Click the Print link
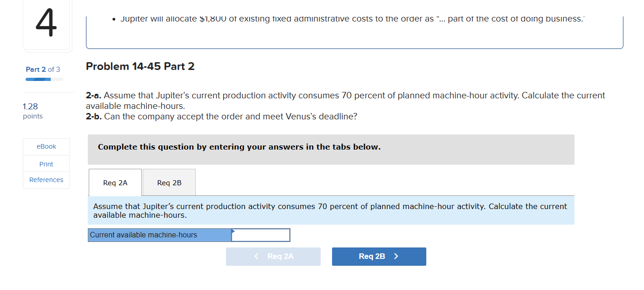Screen dimensions: 644x290 click(x=46, y=164)
